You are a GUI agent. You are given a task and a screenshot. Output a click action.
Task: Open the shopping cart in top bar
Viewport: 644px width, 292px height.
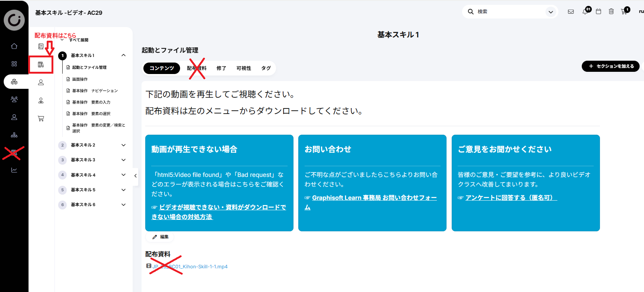click(x=624, y=12)
